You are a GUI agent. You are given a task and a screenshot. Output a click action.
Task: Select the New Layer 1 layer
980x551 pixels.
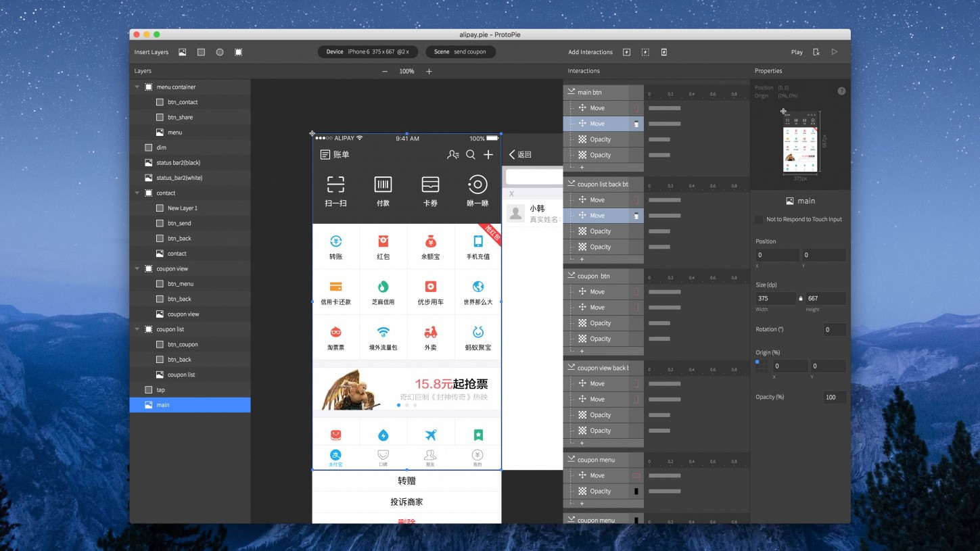tap(189, 208)
